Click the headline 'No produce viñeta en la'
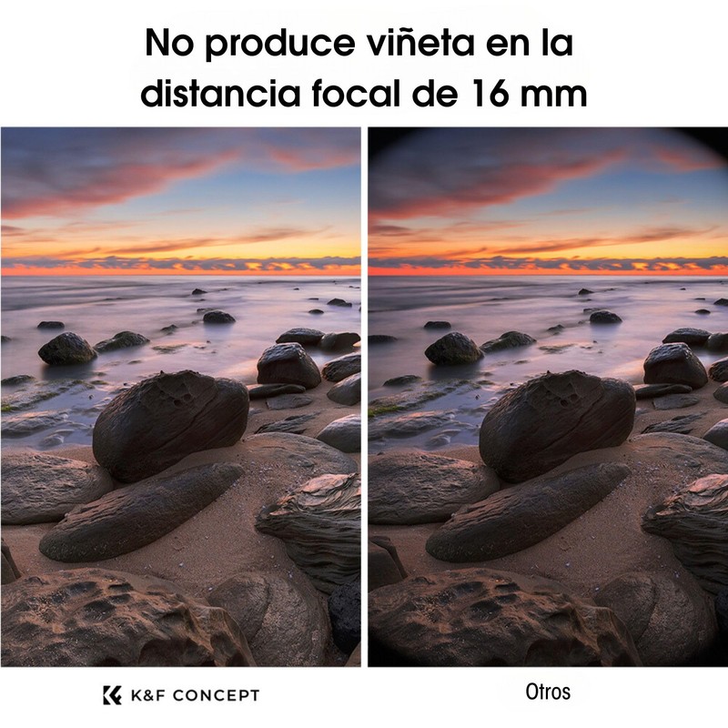The width and height of the screenshot is (728, 728). click(359, 43)
